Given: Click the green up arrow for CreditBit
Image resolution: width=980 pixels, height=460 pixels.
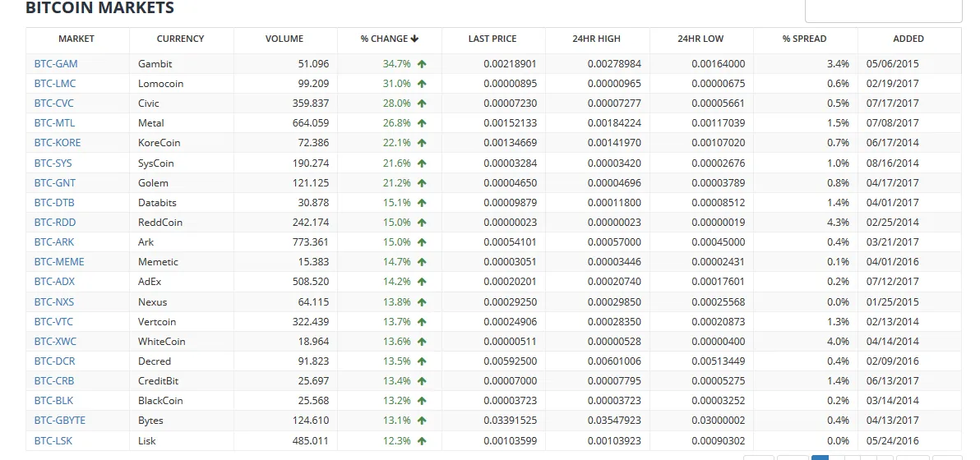Looking at the screenshot, I should pyautogui.click(x=422, y=381).
